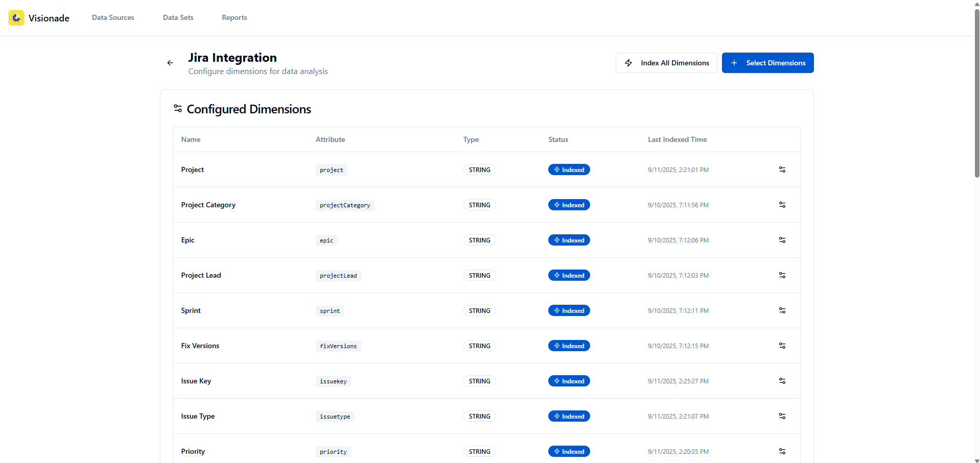Image resolution: width=980 pixels, height=463 pixels.
Task: Open settings icon for Project Category row
Action: 782,205
